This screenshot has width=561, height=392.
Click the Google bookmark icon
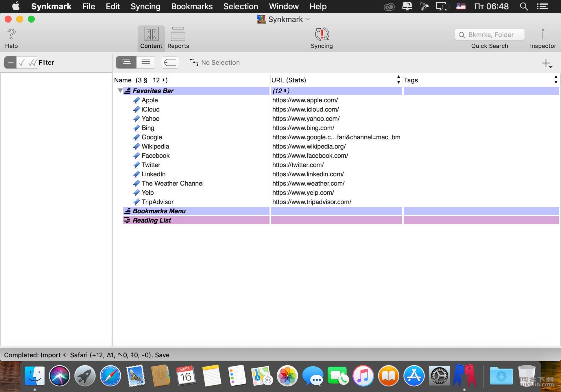coord(136,137)
